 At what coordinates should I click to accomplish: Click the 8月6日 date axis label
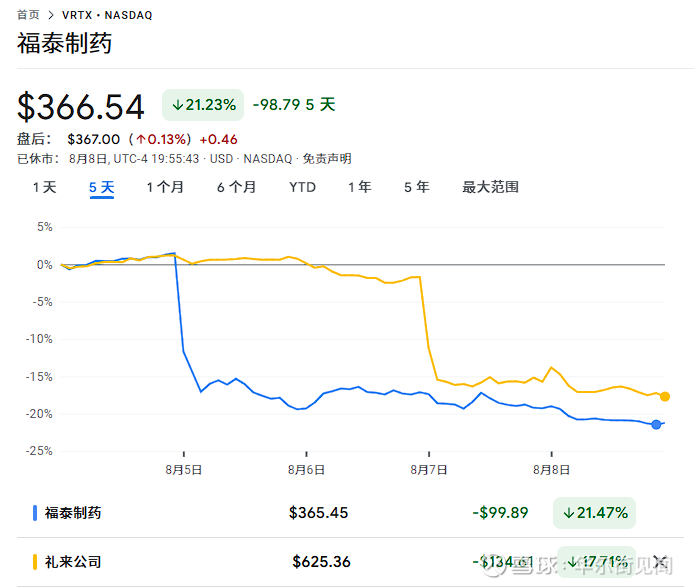tap(306, 470)
